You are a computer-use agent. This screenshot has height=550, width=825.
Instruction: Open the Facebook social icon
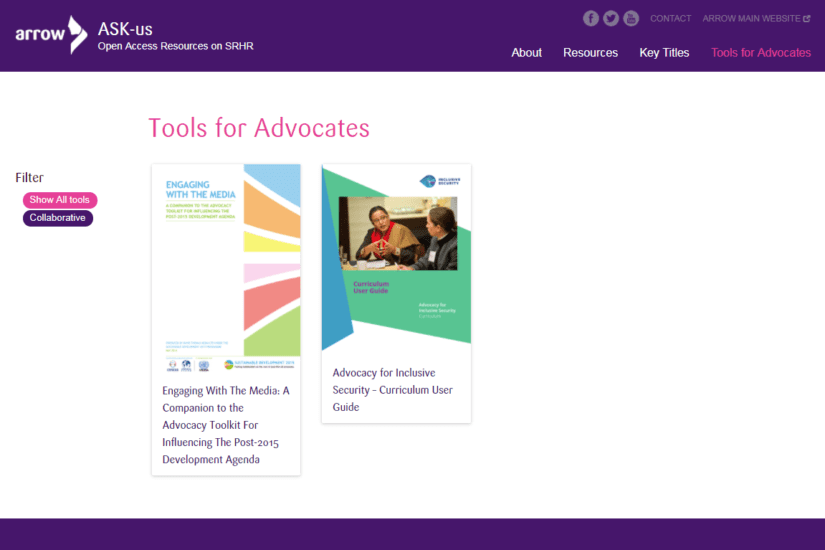tap(591, 18)
